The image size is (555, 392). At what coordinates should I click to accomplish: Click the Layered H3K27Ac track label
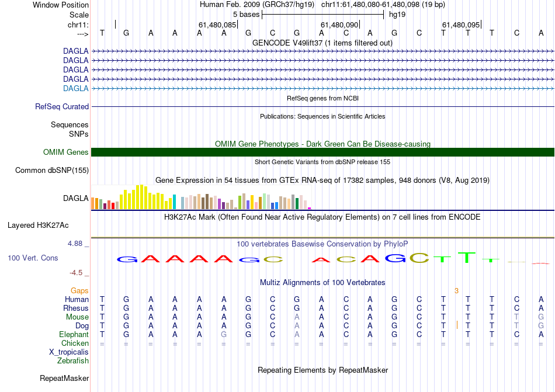(38, 226)
